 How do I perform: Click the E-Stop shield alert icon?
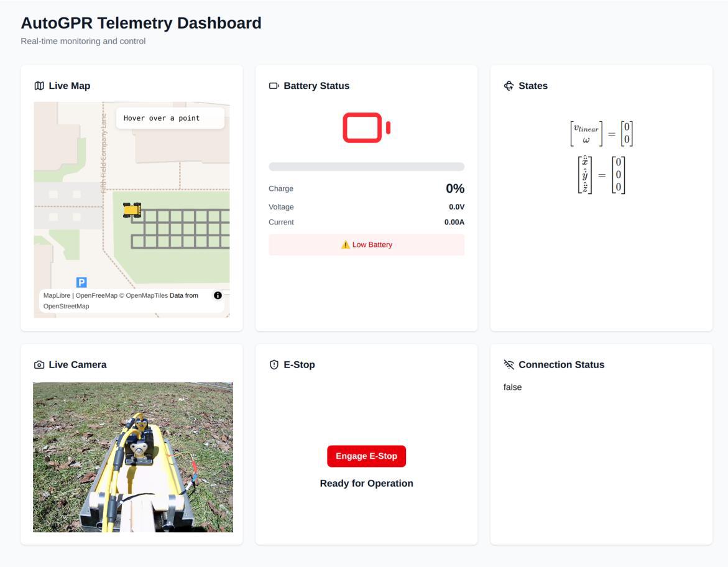(274, 365)
